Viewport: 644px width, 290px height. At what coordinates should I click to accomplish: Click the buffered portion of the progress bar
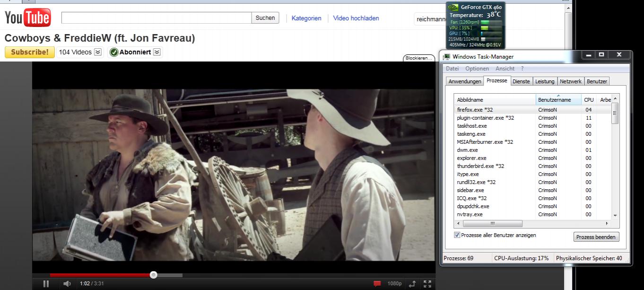tap(169, 275)
